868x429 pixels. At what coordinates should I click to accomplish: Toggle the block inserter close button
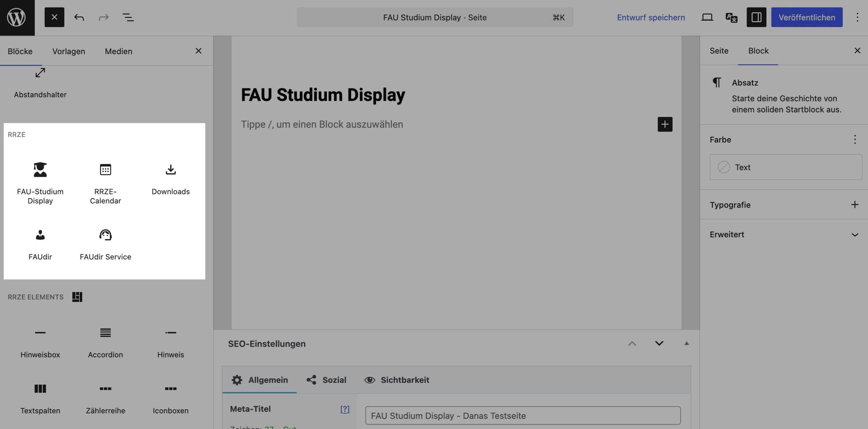(x=54, y=17)
